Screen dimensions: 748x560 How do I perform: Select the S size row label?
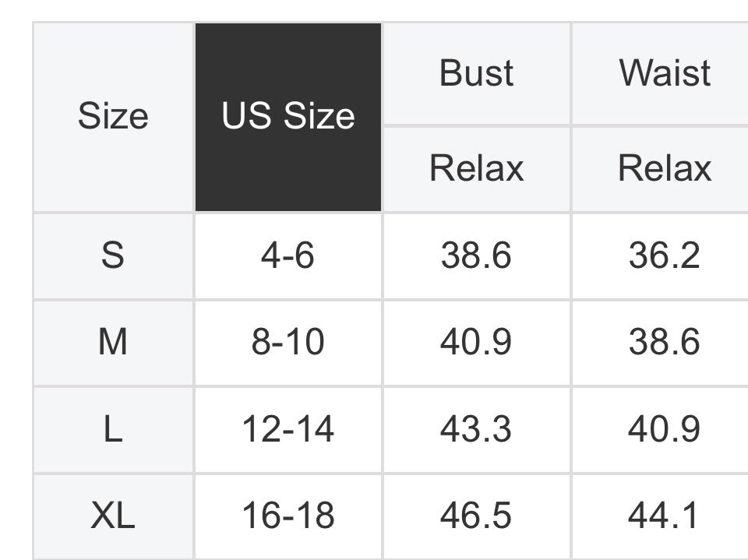(113, 255)
